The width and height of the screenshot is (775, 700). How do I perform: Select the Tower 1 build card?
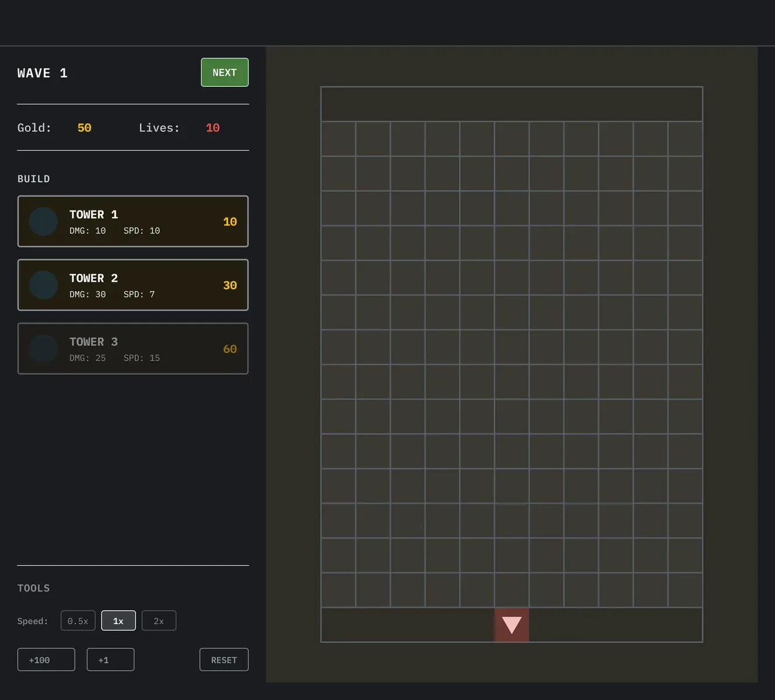(x=133, y=221)
